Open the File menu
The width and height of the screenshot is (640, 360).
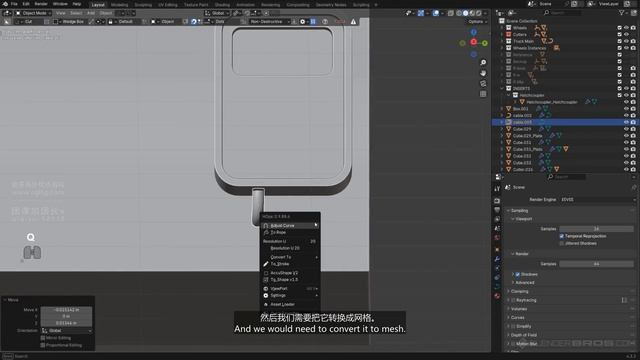[x=14, y=4]
